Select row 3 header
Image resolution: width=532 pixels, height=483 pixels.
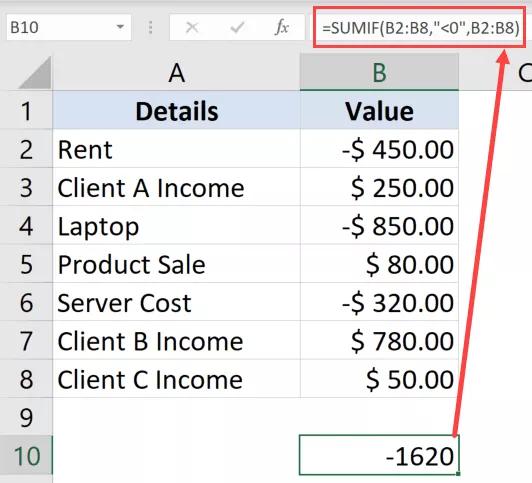point(26,187)
